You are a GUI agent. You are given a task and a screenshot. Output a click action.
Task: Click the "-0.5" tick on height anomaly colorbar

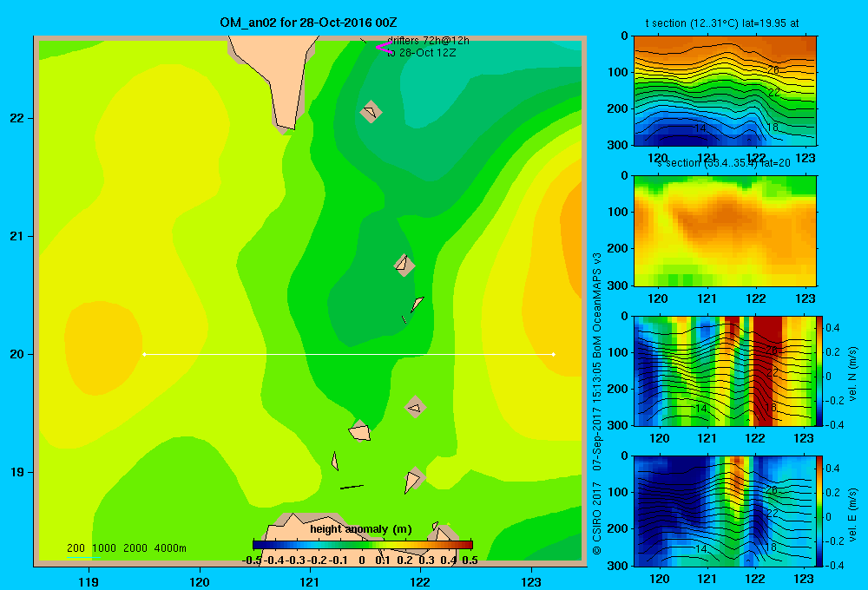tap(252, 560)
